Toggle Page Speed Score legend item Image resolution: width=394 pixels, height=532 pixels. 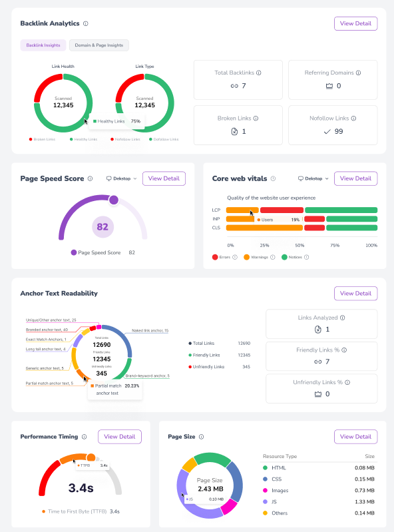pyautogui.click(x=102, y=252)
